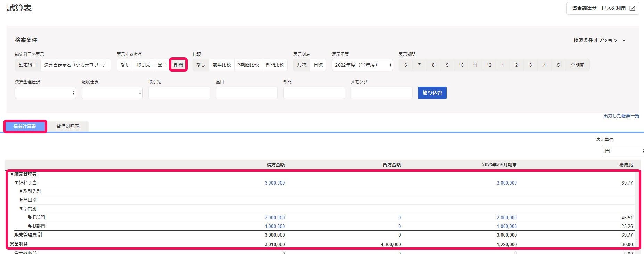Open E部門 debit amount 2,000,000
Image resolution: width=644 pixels, height=254 pixels.
pos(275,218)
